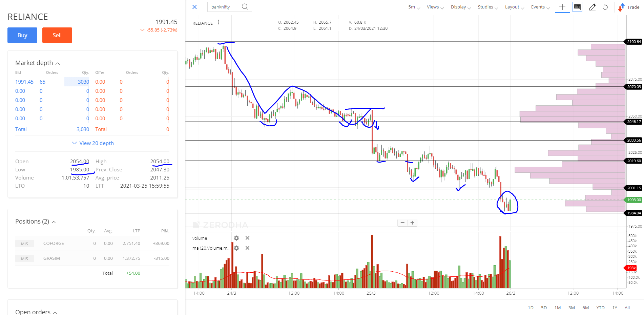The height and width of the screenshot is (315, 644).
Task: Click the 2046.17 price line label
Action: tap(633, 122)
